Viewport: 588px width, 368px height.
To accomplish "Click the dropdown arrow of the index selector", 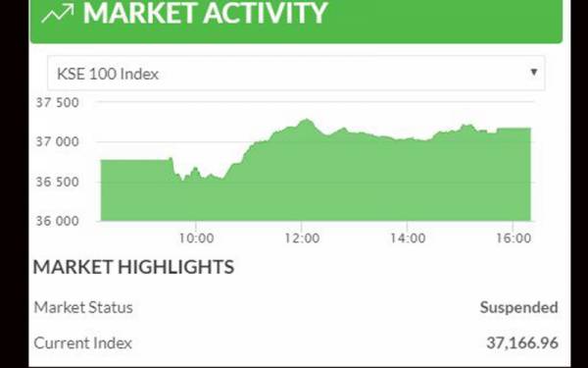I will [x=534, y=72].
